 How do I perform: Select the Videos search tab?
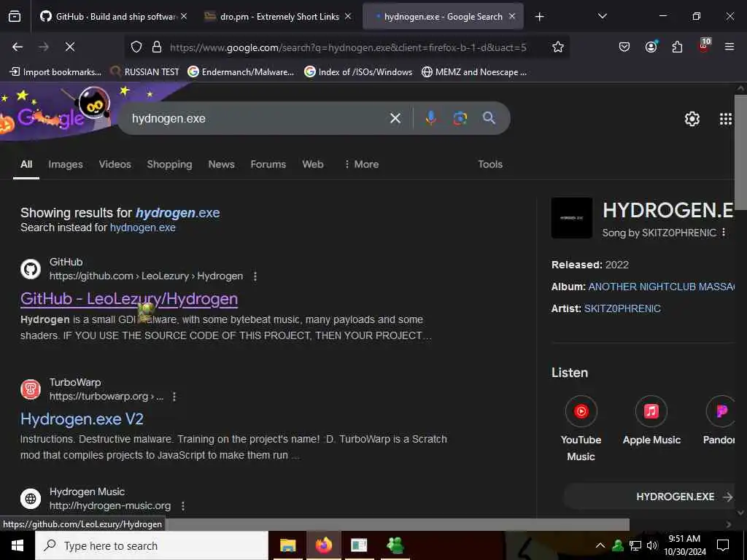pyautogui.click(x=115, y=164)
